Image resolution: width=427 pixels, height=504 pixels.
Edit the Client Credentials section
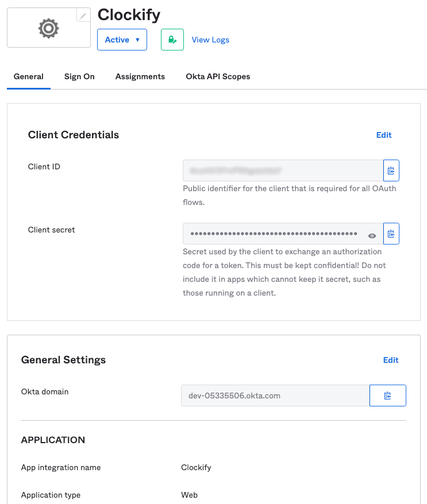click(x=383, y=135)
